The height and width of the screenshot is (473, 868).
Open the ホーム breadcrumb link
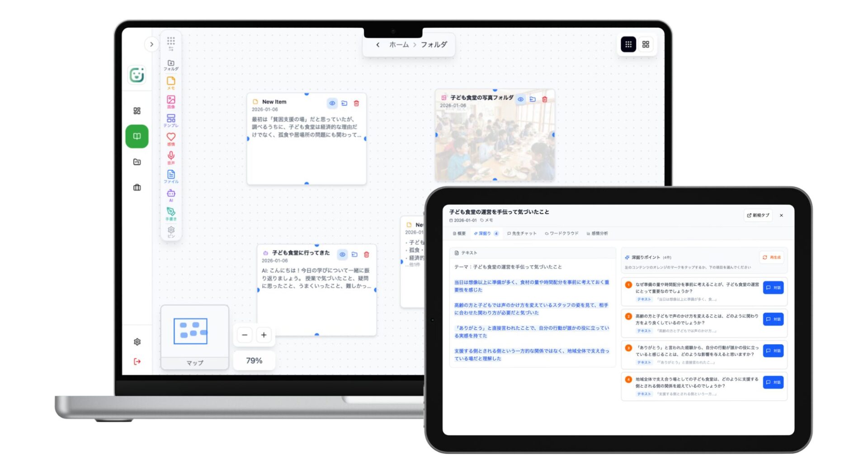coord(399,45)
